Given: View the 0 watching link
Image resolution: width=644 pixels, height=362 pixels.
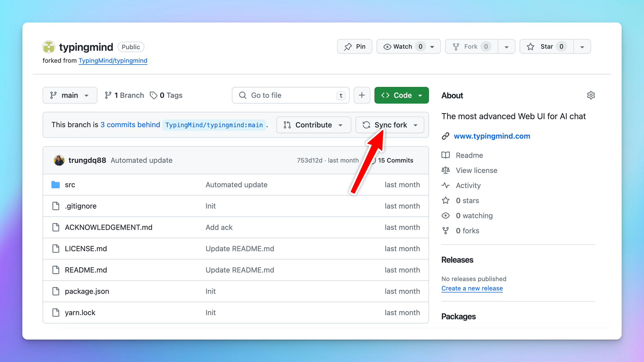Looking at the screenshot, I should pyautogui.click(x=474, y=216).
